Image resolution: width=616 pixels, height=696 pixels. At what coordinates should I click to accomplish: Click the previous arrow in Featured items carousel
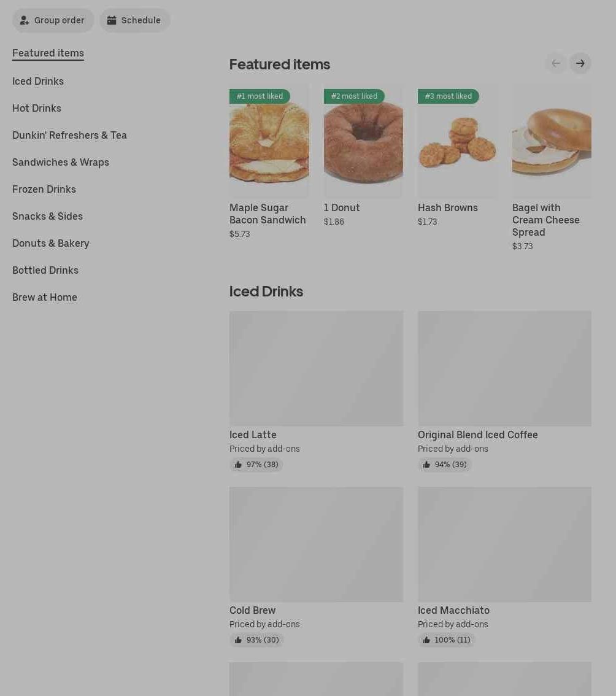(x=556, y=63)
